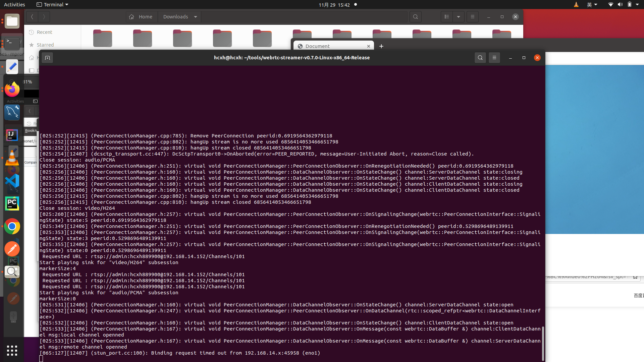
Task: Show applications grid button
Action: pos(12,351)
